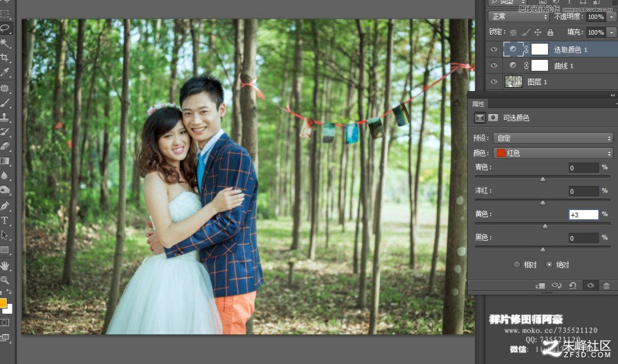
Task: Select the Rectangular Marquee tool
Action: (5, 14)
